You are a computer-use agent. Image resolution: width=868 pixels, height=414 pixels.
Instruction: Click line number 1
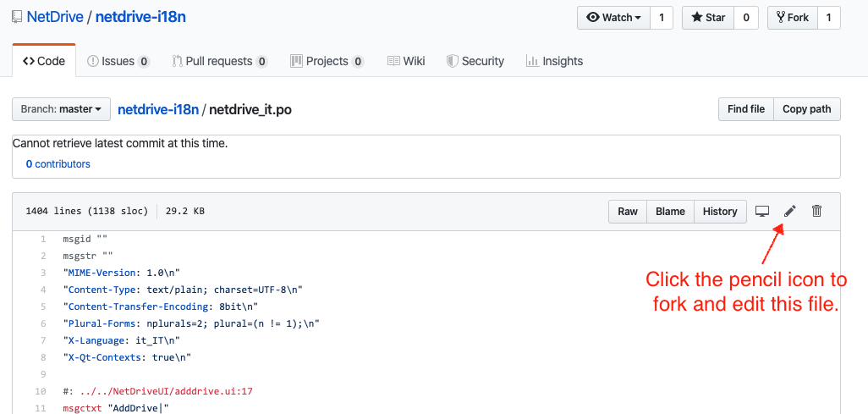pyautogui.click(x=43, y=240)
